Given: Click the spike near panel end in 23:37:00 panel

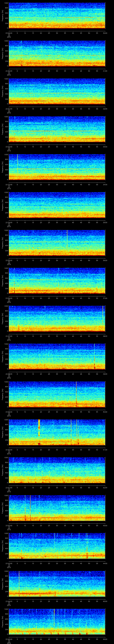Looking at the screenshot, I should [x=103, y=315].
